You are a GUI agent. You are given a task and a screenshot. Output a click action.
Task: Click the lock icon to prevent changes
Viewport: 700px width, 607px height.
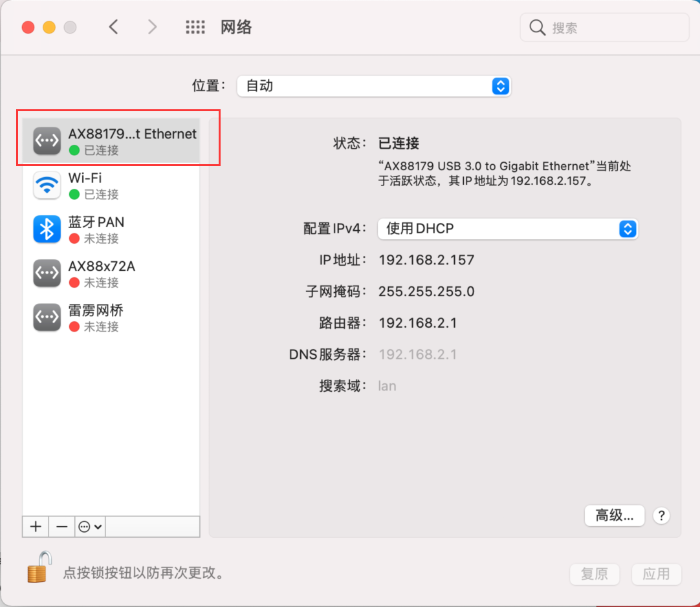pyautogui.click(x=39, y=566)
